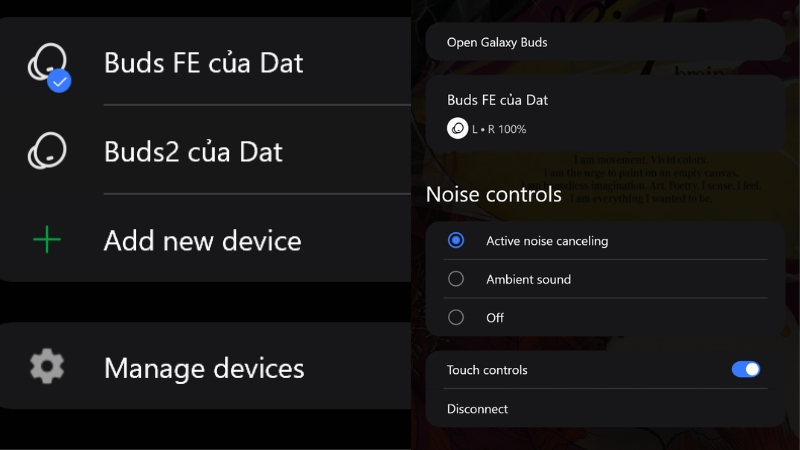Switch to Buds2 của Dat device
Viewport: 800px width, 450px height.
[x=193, y=151]
